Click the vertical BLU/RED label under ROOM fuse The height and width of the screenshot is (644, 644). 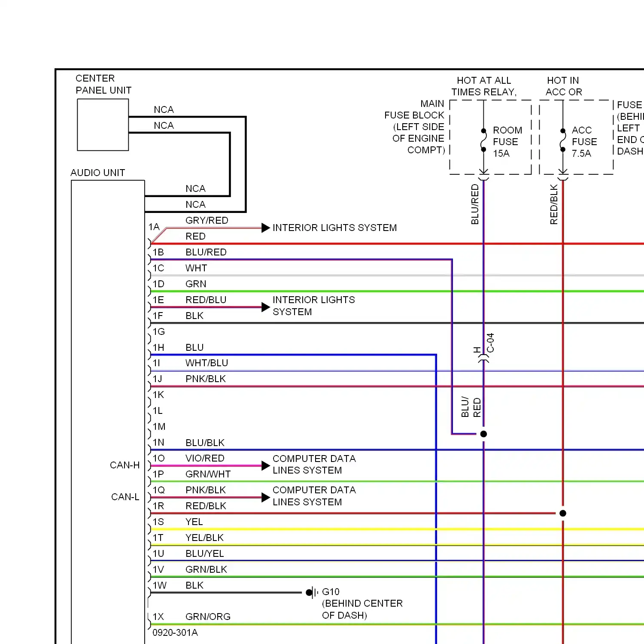[x=475, y=204]
